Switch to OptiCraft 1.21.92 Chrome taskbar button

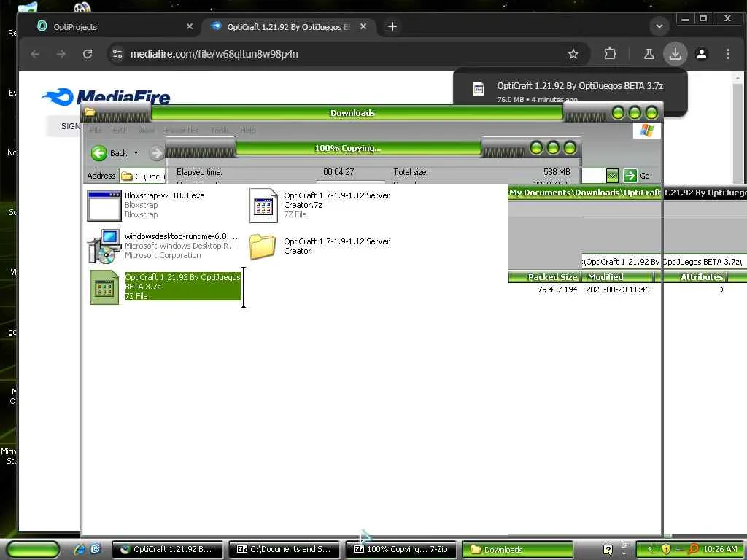pyautogui.click(x=167, y=549)
